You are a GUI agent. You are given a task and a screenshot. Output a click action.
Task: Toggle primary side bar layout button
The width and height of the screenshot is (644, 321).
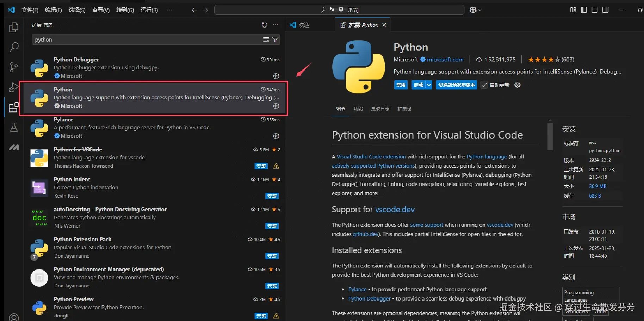584,10
